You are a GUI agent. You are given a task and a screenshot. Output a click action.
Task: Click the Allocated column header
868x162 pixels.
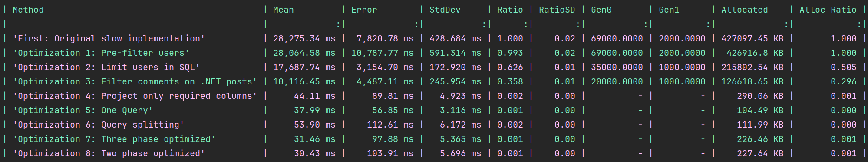(x=745, y=10)
